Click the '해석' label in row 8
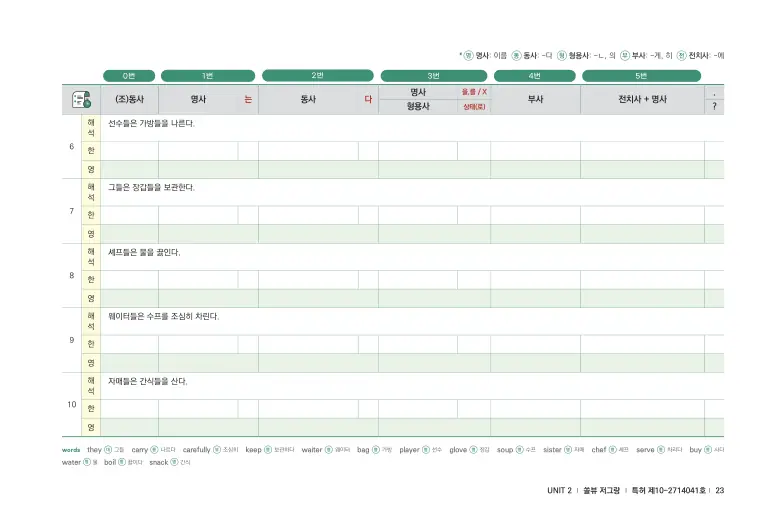 pyautogui.click(x=91, y=257)
